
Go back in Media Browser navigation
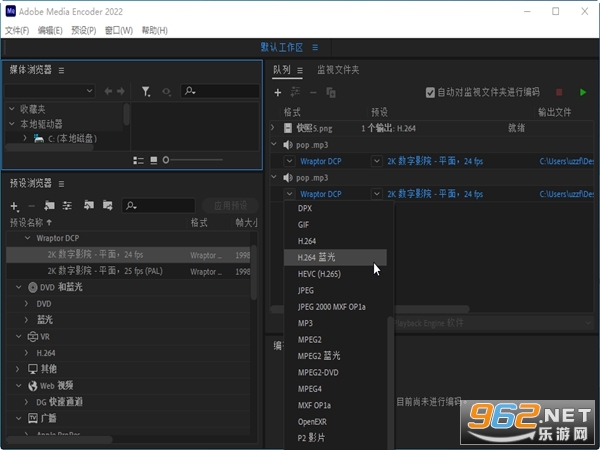click(108, 91)
